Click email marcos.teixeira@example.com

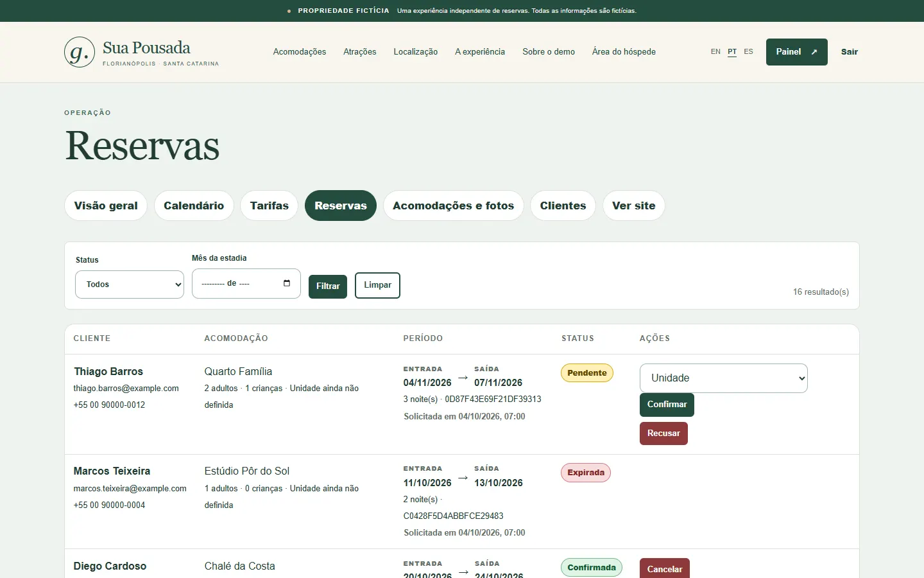(x=130, y=489)
